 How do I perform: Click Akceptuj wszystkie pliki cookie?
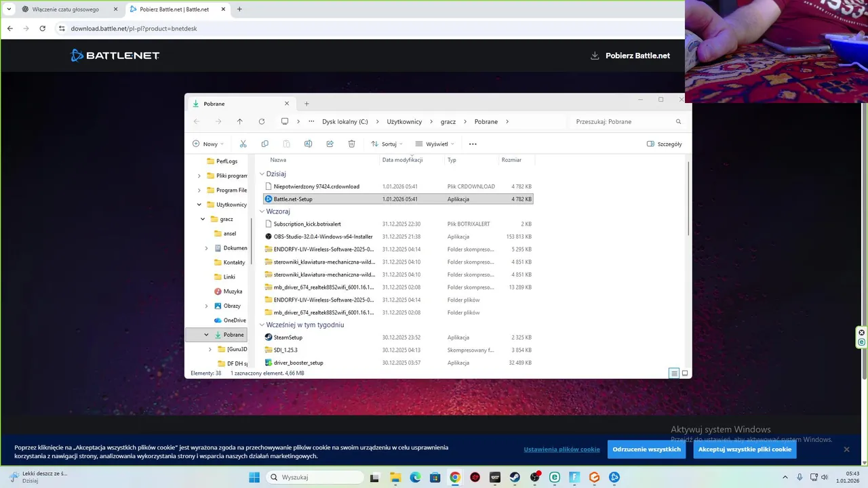745,449
